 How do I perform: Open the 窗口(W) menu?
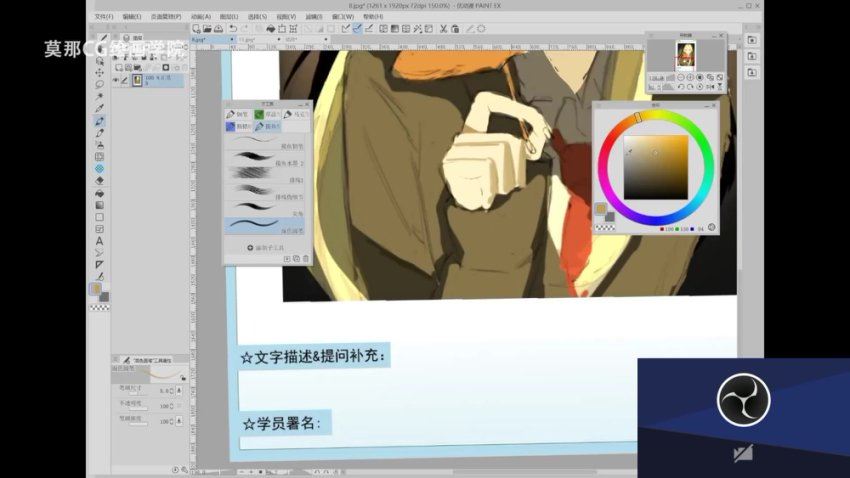pyautogui.click(x=343, y=17)
